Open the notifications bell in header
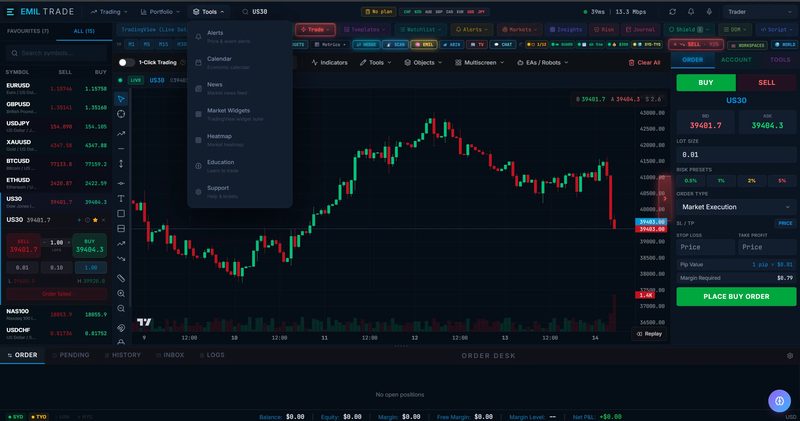 click(x=691, y=12)
